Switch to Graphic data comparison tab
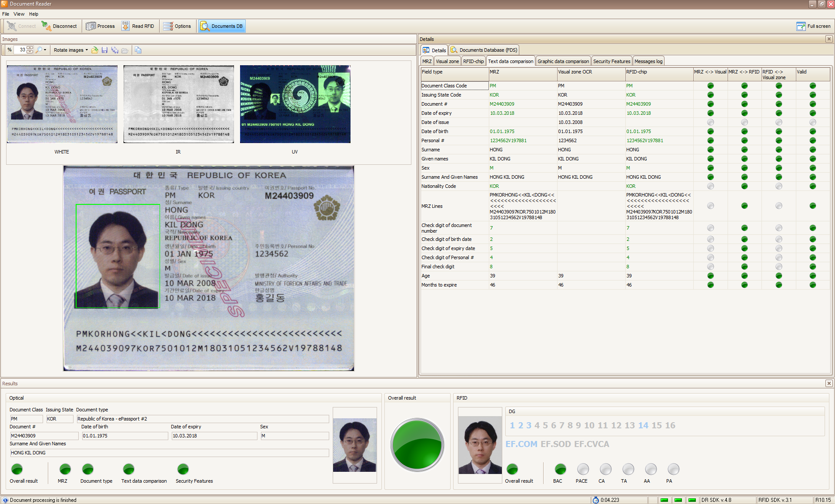Screen dimensions: 835x504 point(563,61)
